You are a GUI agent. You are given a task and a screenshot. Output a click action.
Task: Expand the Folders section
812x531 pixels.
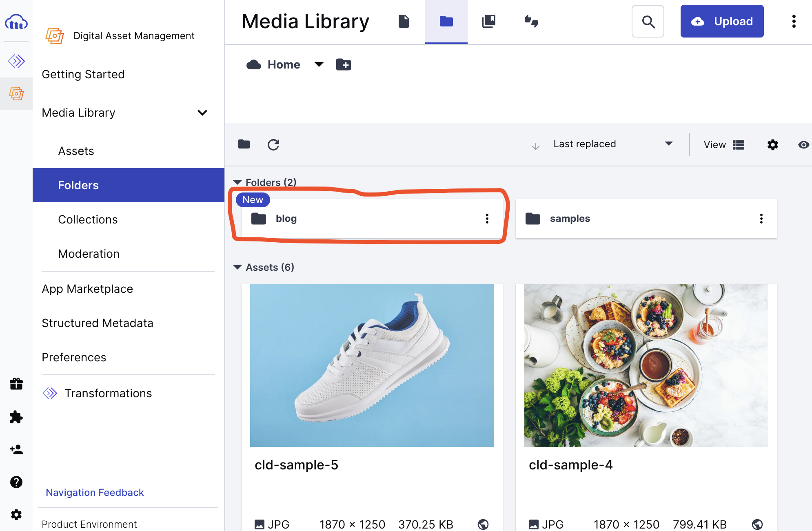point(237,182)
